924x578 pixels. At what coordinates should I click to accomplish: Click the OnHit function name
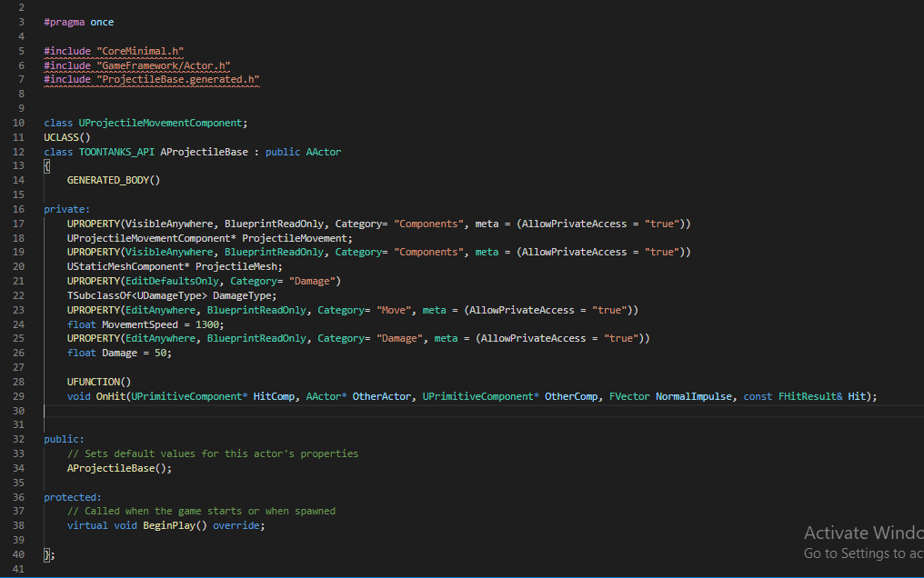[x=111, y=396]
